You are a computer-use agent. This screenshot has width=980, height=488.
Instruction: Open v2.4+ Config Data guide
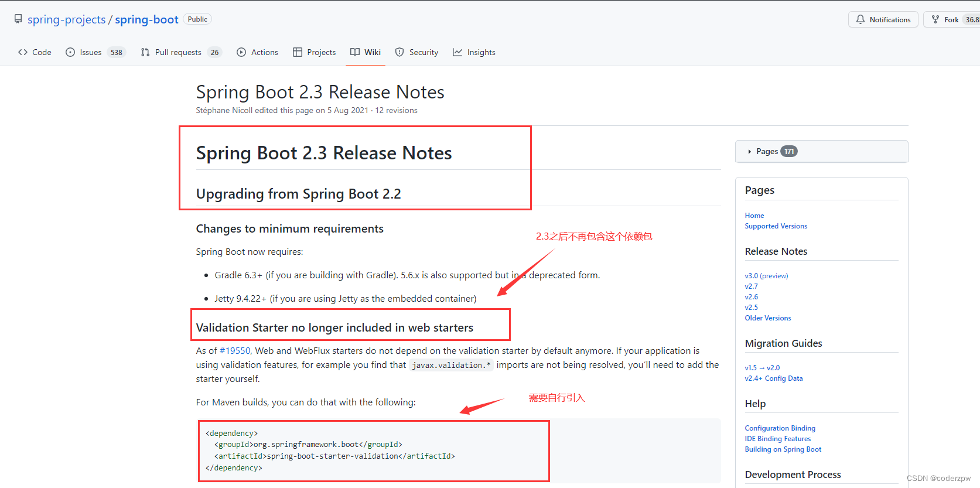pyautogui.click(x=774, y=378)
